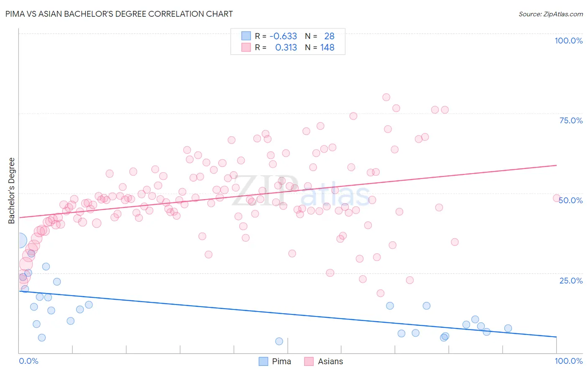Viewport: 588px width, 373px height.
Task: Click the blue swatch beside R = -0.633
Action: coord(246,36)
